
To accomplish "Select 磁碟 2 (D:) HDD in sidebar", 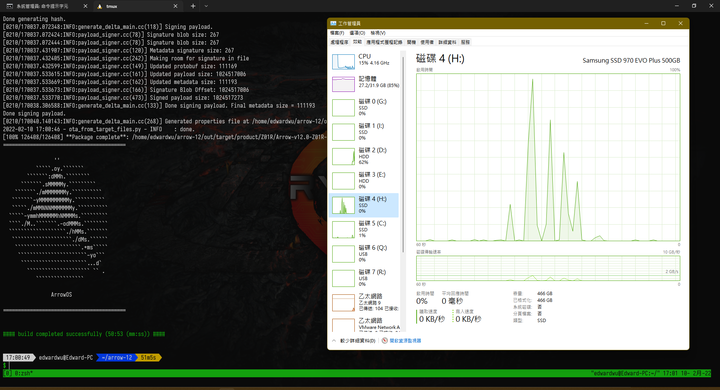I will [x=364, y=156].
